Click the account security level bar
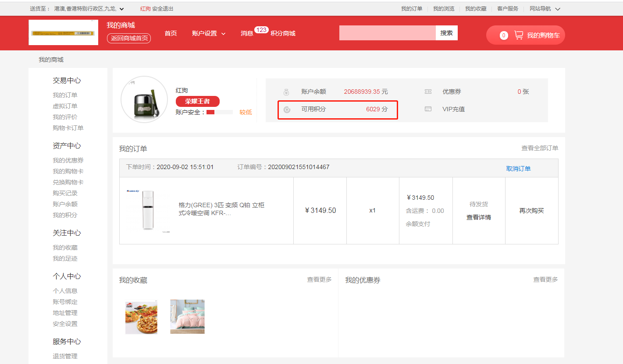 [219, 112]
